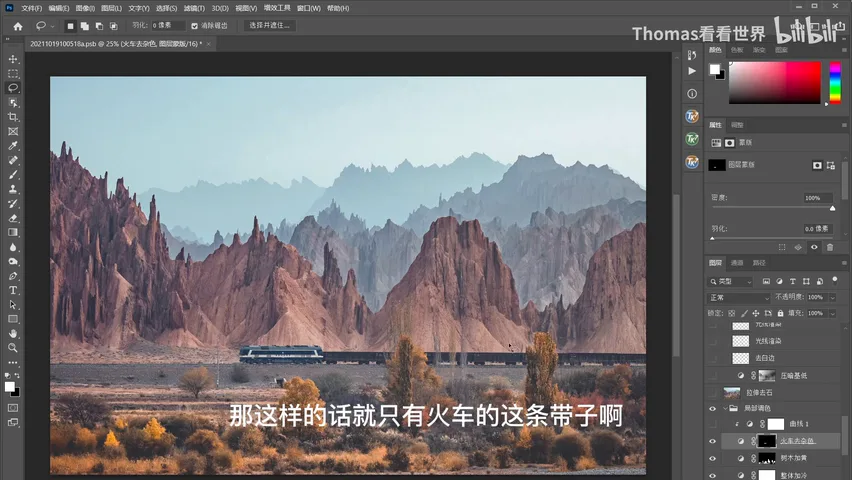Toggle visibility of 火车去杂色 layer
The width and height of the screenshot is (852, 480).
[712, 441]
